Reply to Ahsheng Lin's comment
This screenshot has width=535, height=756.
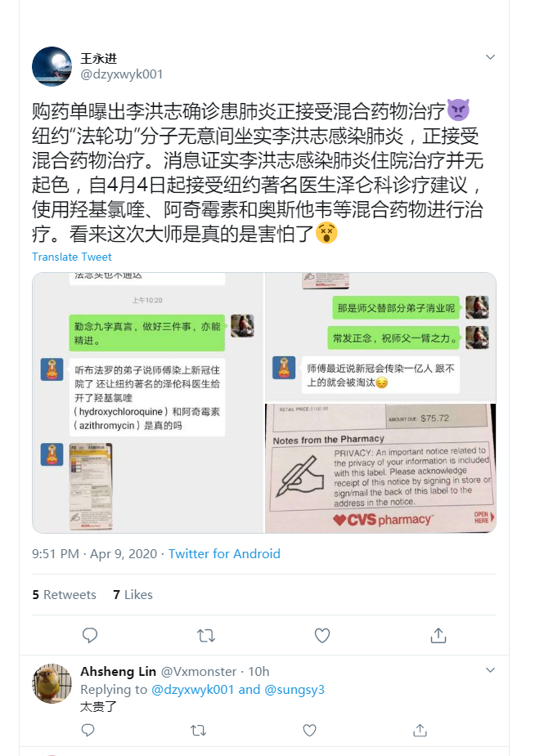point(88,730)
